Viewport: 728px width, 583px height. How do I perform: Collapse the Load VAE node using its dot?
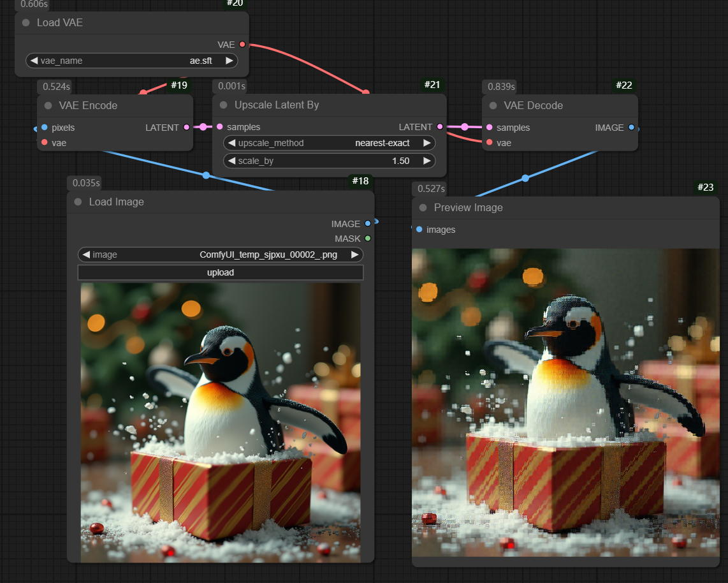[26, 23]
